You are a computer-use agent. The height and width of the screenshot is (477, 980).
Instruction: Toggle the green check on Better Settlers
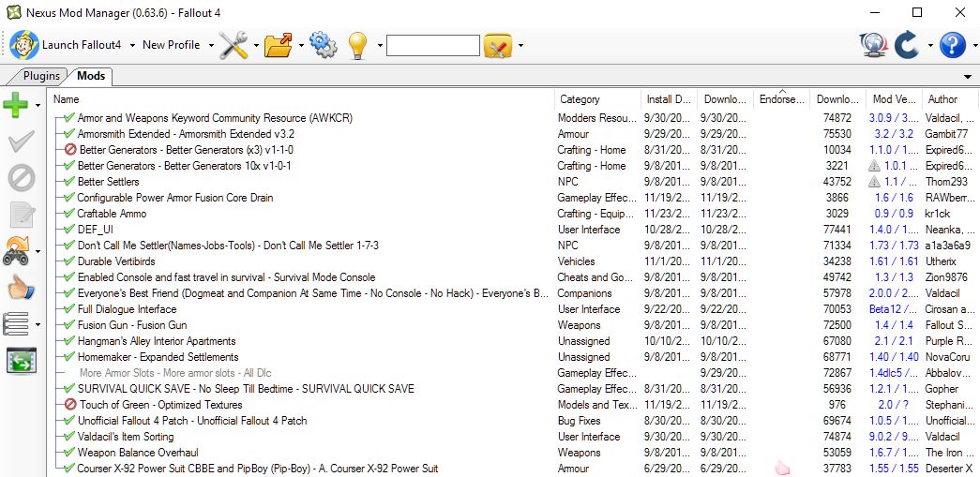point(68,182)
